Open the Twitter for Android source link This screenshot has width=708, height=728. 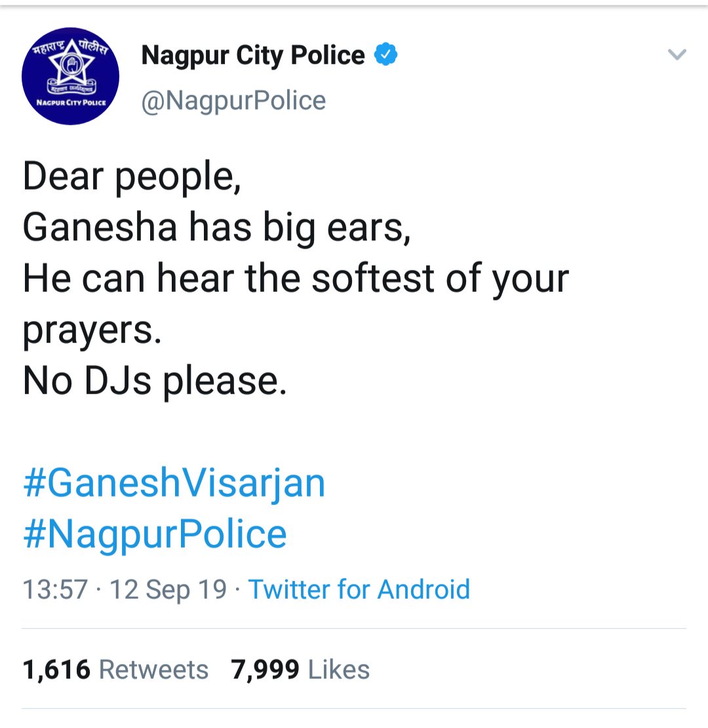359,589
